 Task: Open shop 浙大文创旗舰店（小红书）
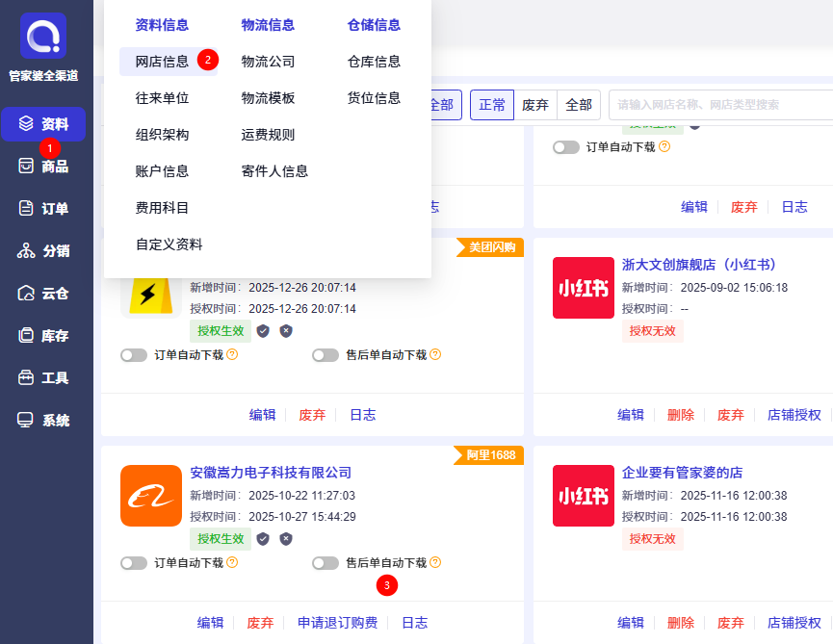tap(699, 265)
